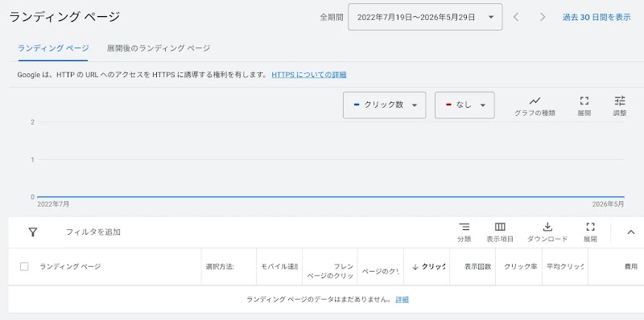This screenshot has width=644, height=320.
Task: Toggle select-all checkbox in table header
Action: pos(24,267)
